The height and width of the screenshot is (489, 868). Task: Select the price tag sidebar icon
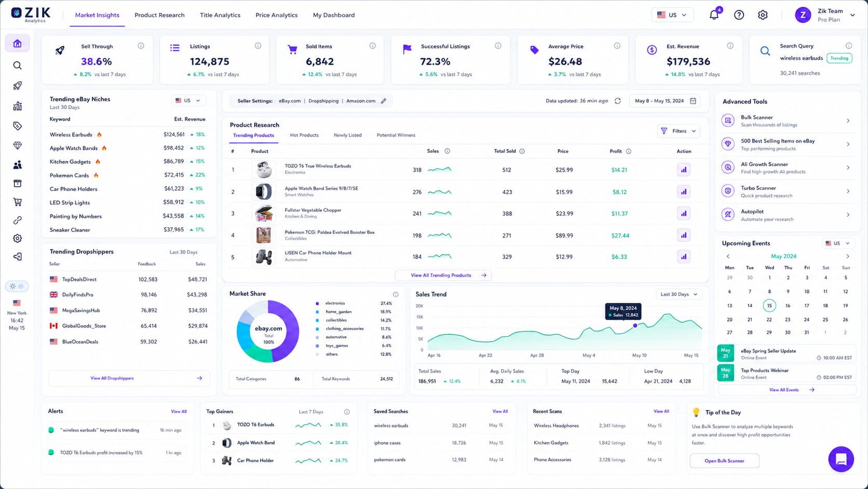[17, 126]
